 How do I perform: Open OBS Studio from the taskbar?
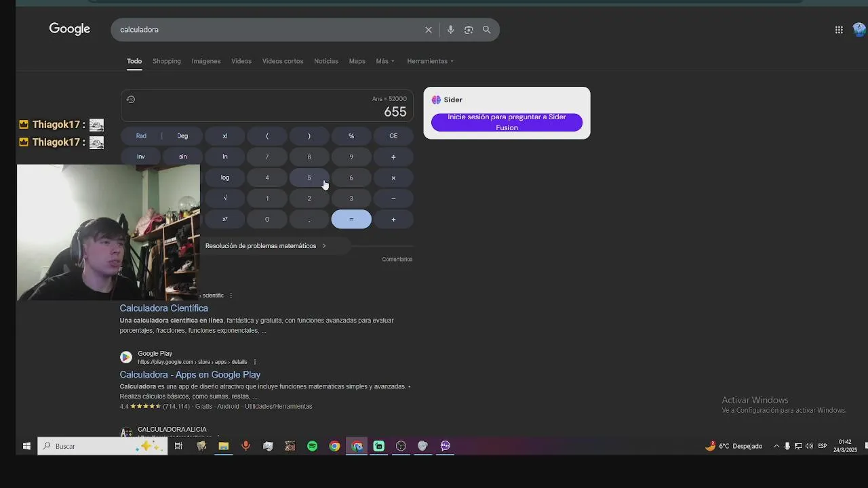401,446
